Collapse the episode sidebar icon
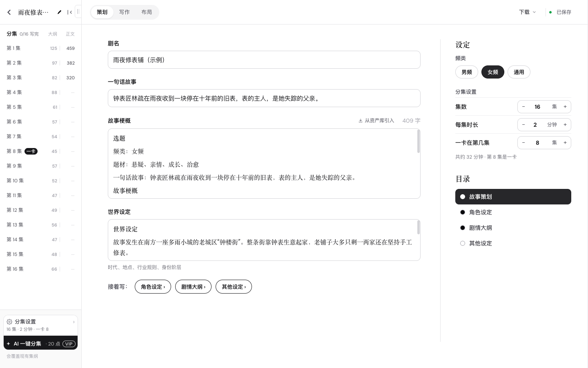Image resolution: width=588 pixels, height=368 pixels. point(70,12)
